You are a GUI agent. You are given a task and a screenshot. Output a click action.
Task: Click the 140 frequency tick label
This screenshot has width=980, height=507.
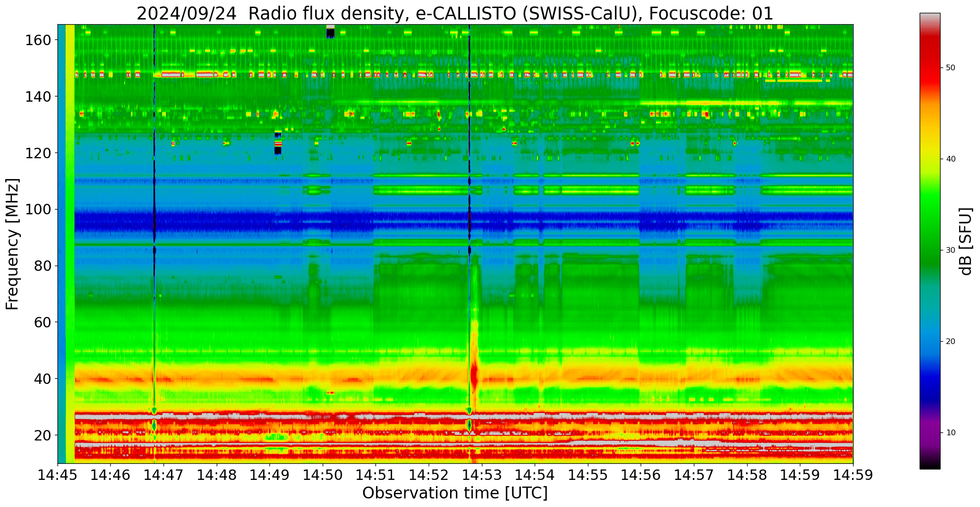38,96
